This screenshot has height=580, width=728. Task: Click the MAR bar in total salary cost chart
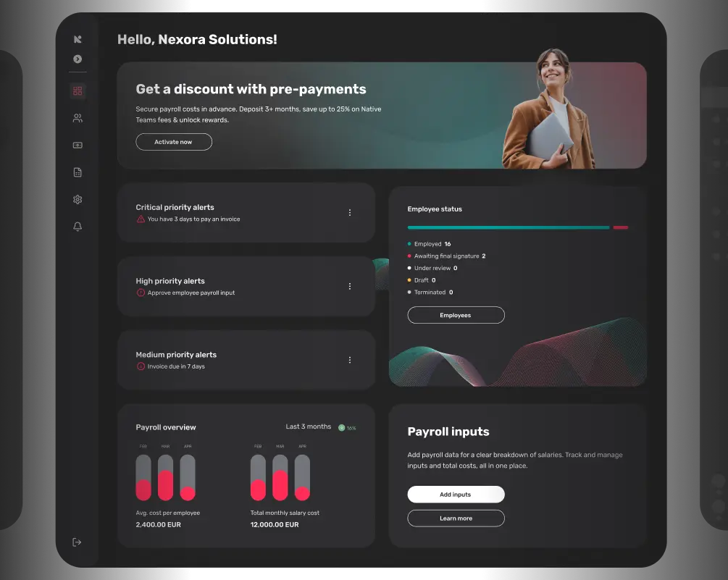(x=280, y=477)
